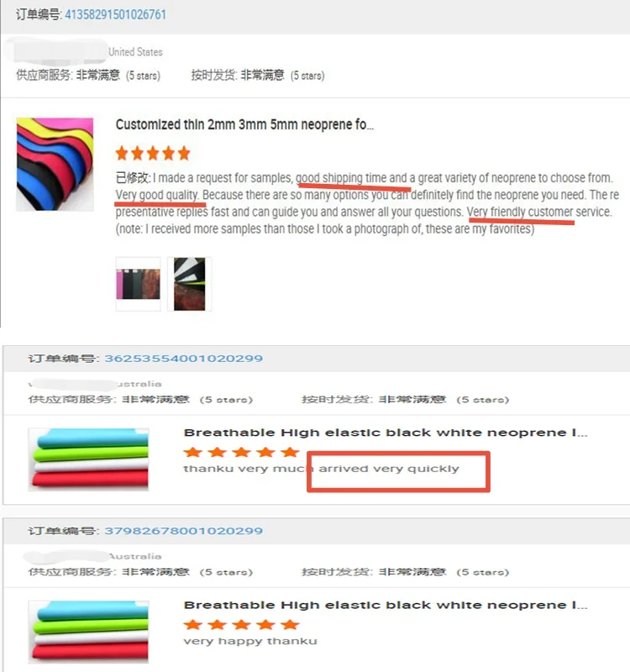Open the second review's Breathable neoprene title
Viewport: 630px width, 672px height.
coord(386,433)
